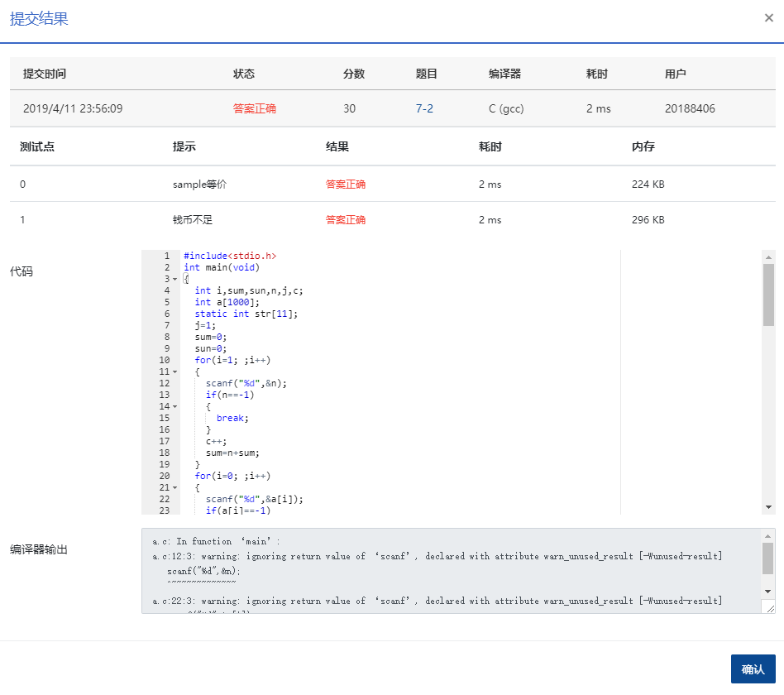Click the compiler output scrollbar thumb

[767, 558]
